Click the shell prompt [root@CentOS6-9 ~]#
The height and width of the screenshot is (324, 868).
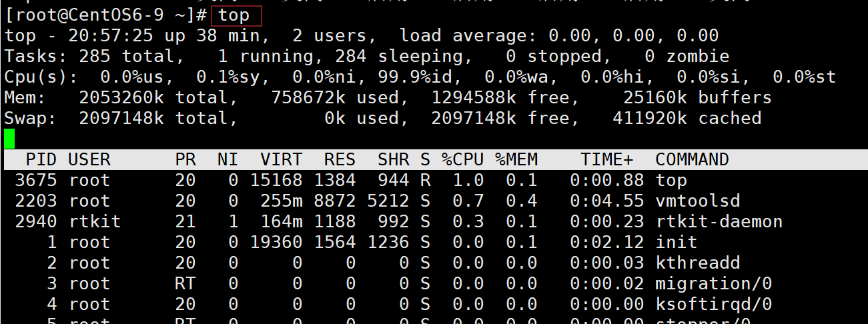[x=105, y=15]
